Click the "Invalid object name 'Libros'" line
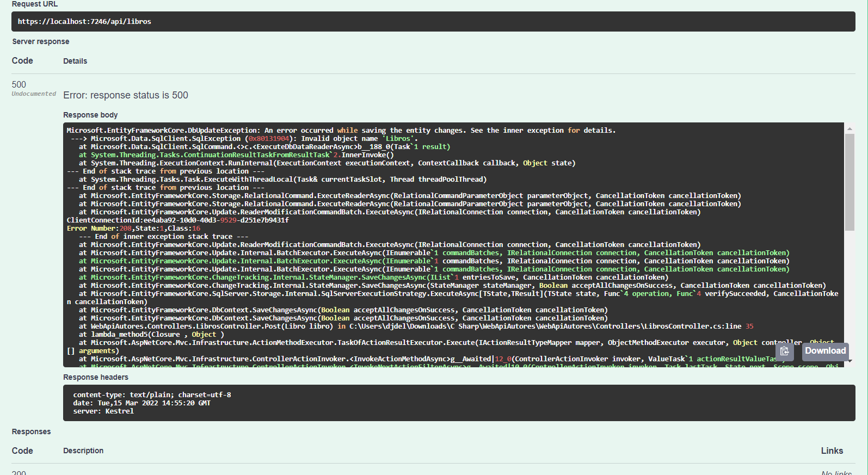Viewport: 868px width, 475px height. coord(244,139)
